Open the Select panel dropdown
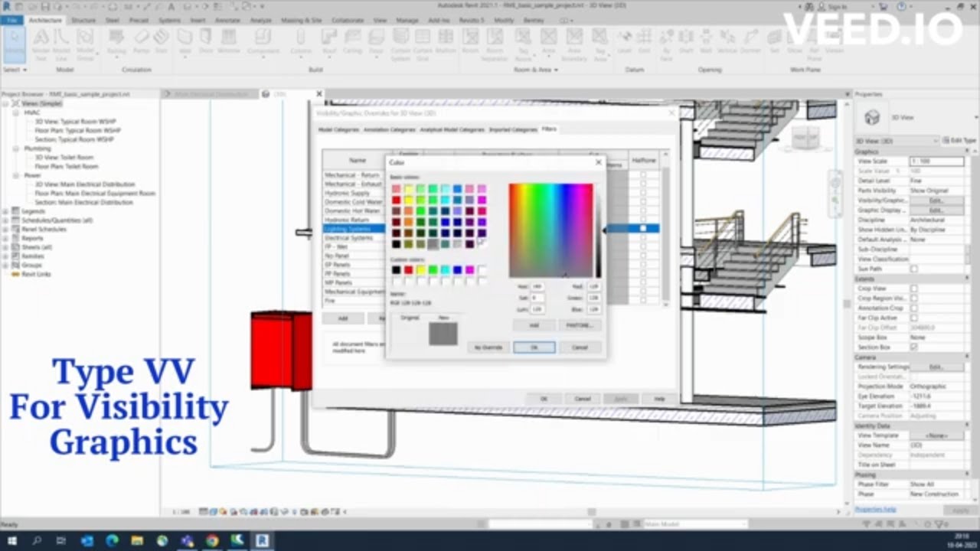 click(x=14, y=70)
